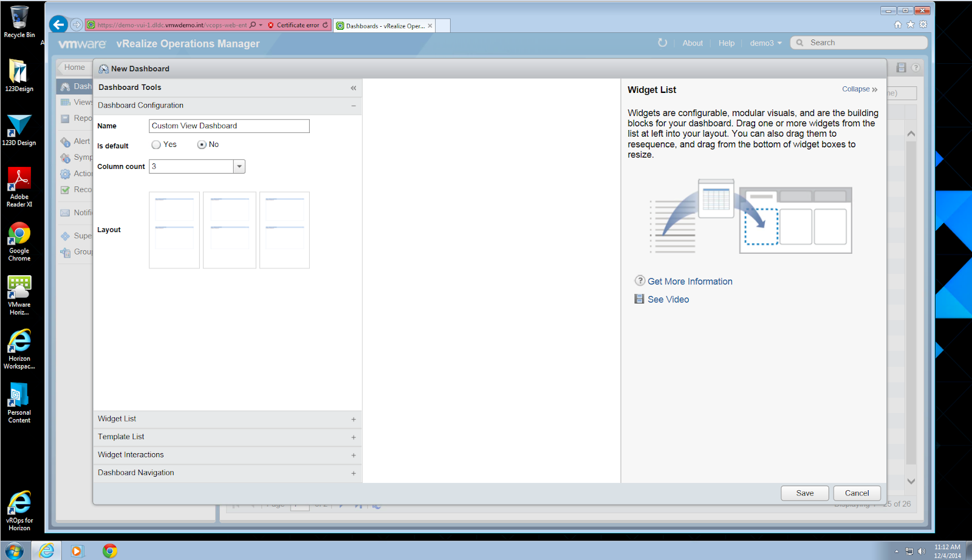Open the Horizon Workspace desktop shortcut
Viewport: 972px width, 560px height.
coord(19,349)
